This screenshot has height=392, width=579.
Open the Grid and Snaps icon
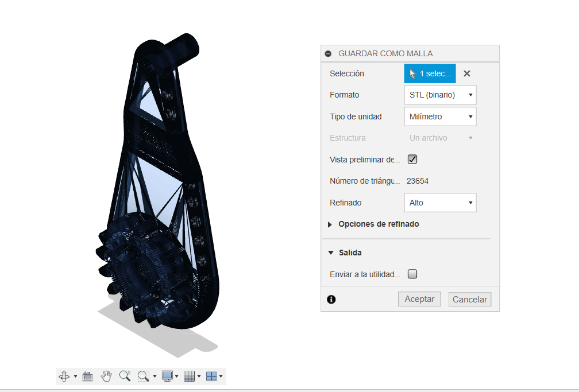tap(189, 376)
